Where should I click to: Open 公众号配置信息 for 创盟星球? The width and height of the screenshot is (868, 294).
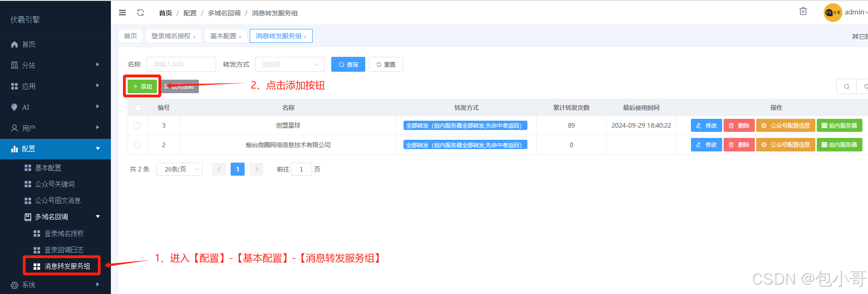click(x=786, y=125)
